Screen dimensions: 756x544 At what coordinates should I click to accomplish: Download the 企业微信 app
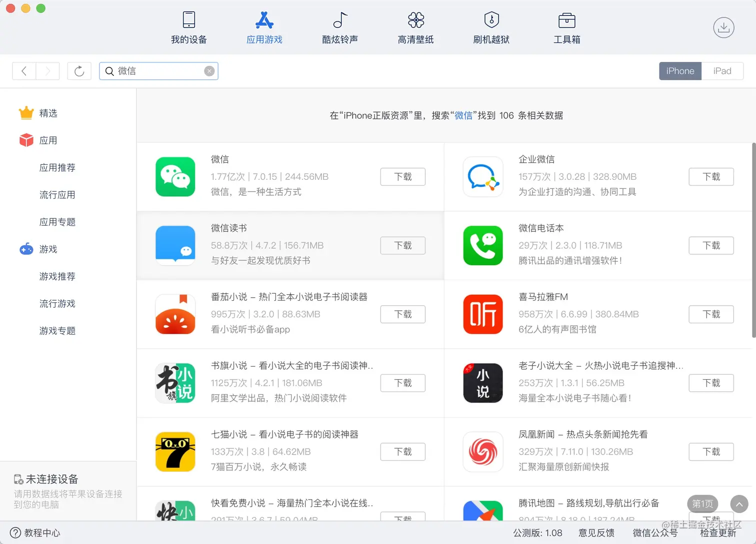pos(711,177)
